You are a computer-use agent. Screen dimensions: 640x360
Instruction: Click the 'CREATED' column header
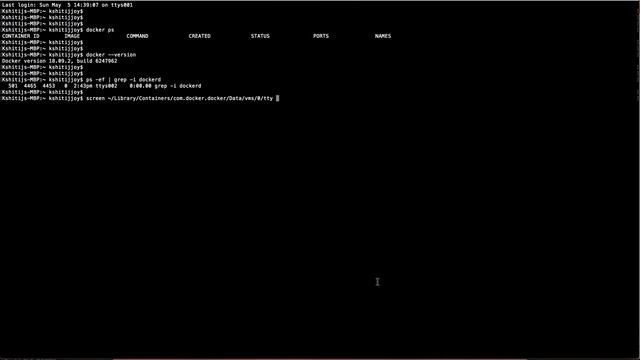coord(200,36)
